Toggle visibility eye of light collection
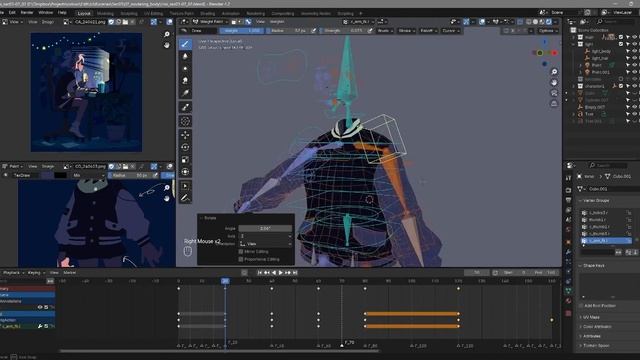This screenshot has width=640, height=360. tap(635, 44)
